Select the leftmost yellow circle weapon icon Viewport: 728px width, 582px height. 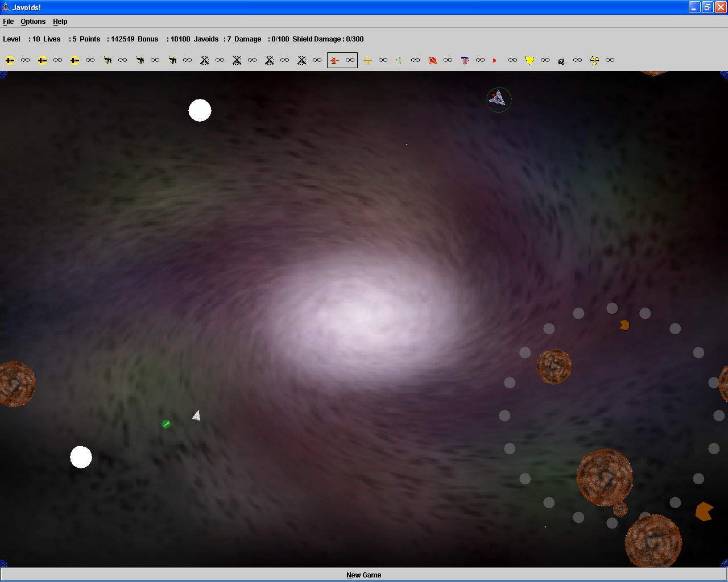coord(10,60)
